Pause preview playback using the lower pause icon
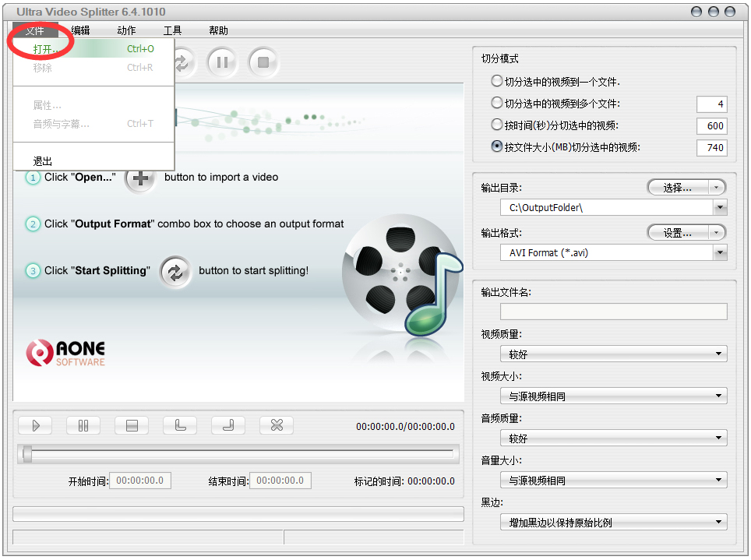 tap(83, 425)
